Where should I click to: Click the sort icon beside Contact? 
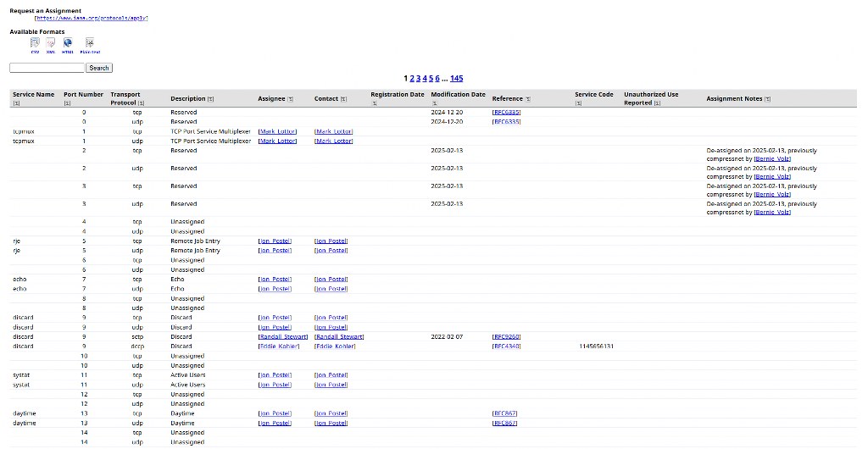[x=343, y=99]
